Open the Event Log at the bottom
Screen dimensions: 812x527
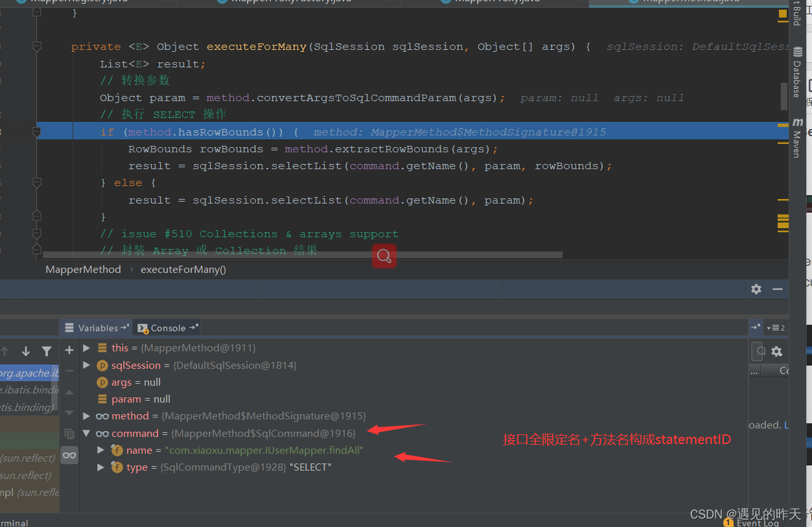pyautogui.click(x=752, y=522)
